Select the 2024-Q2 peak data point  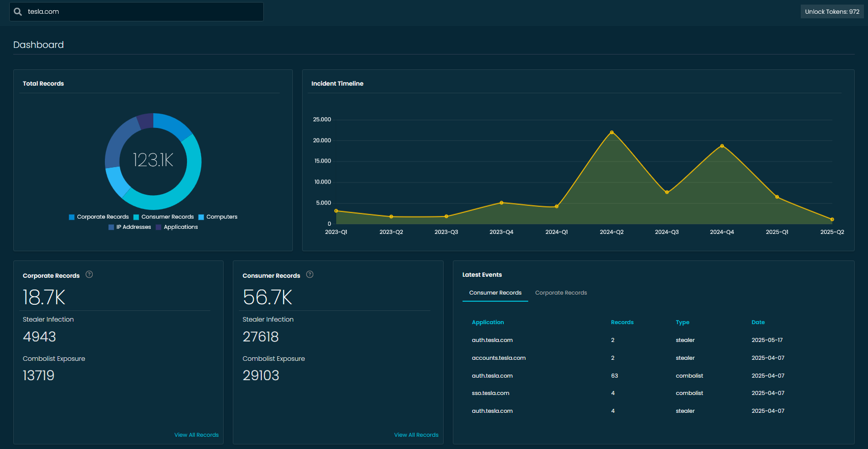click(612, 133)
